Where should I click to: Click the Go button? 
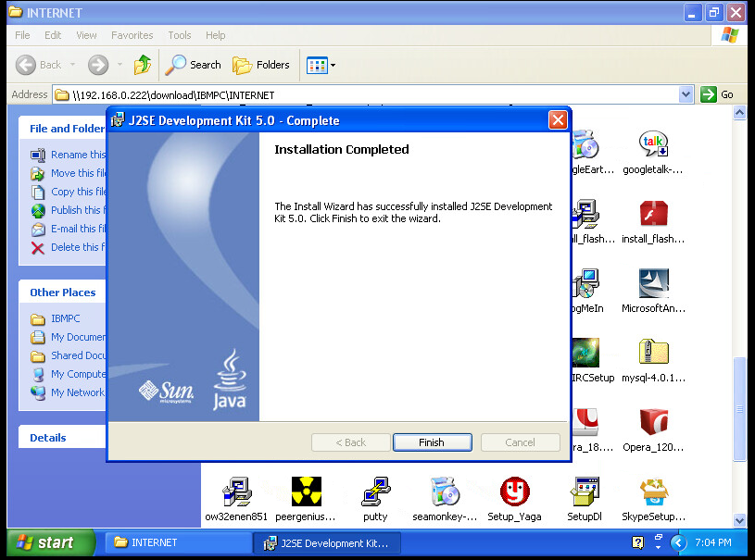pyautogui.click(x=717, y=94)
